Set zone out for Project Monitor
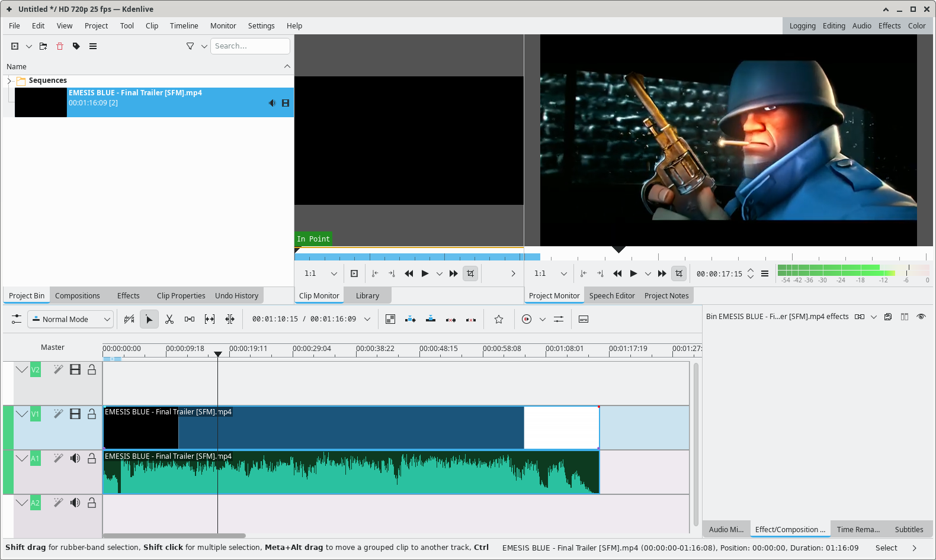 600,273
